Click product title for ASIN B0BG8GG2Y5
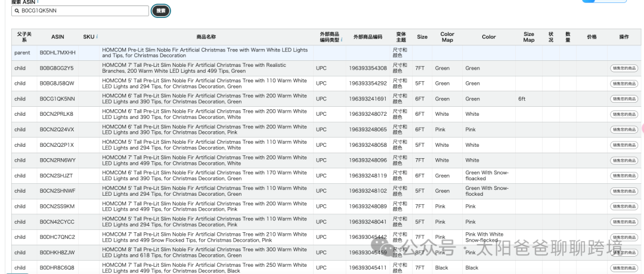This screenshot has width=644, height=274. click(194, 68)
